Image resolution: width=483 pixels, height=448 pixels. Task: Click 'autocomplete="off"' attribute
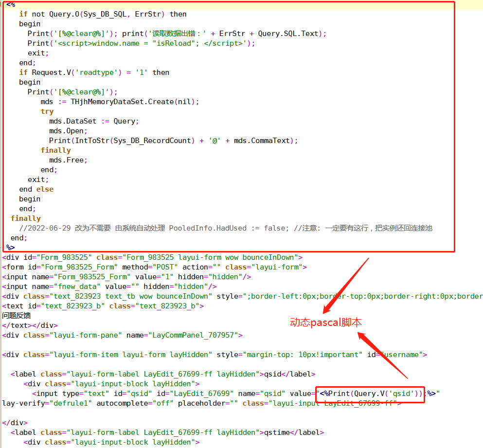click(135, 403)
